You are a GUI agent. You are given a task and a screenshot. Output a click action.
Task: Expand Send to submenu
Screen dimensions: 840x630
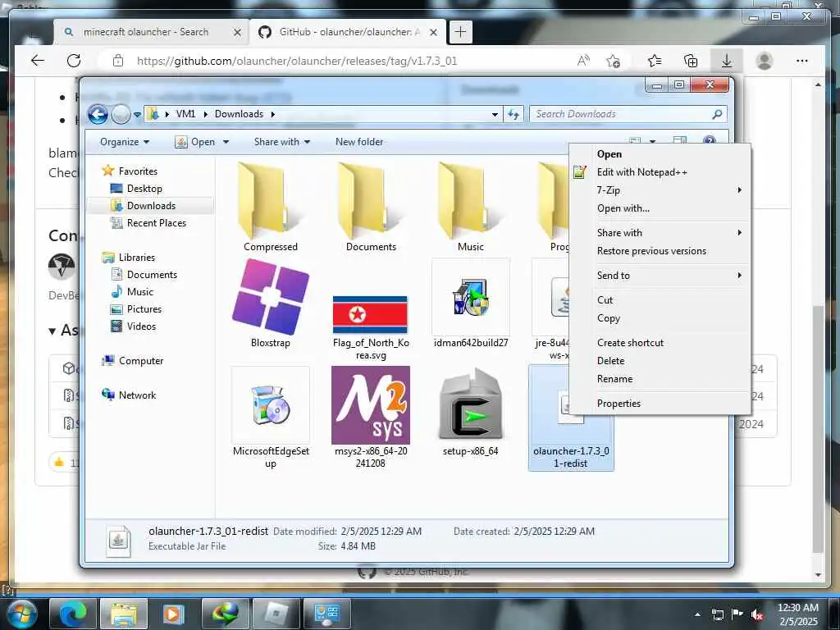[660, 276]
